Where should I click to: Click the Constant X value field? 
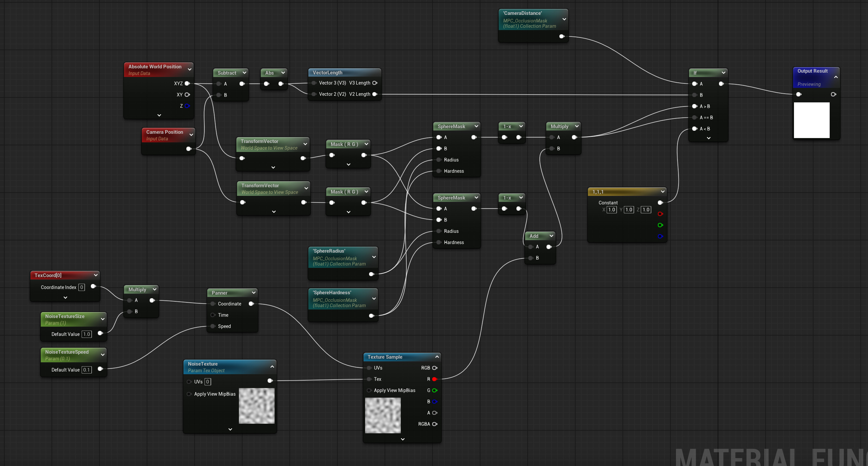pyautogui.click(x=612, y=209)
